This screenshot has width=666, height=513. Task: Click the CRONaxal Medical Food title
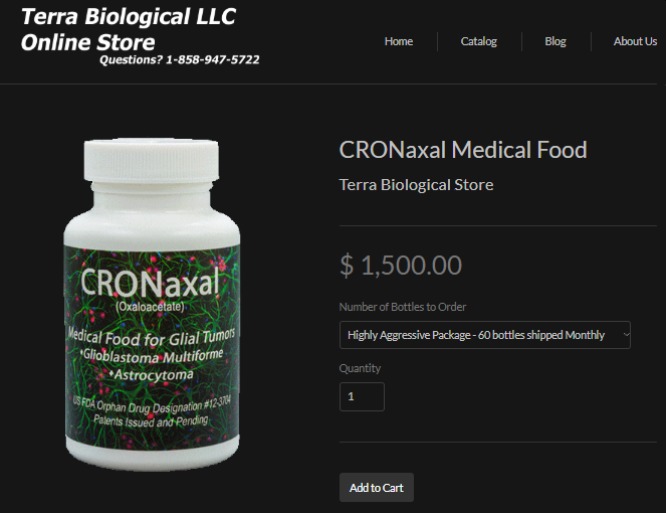click(x=463, y=150)
